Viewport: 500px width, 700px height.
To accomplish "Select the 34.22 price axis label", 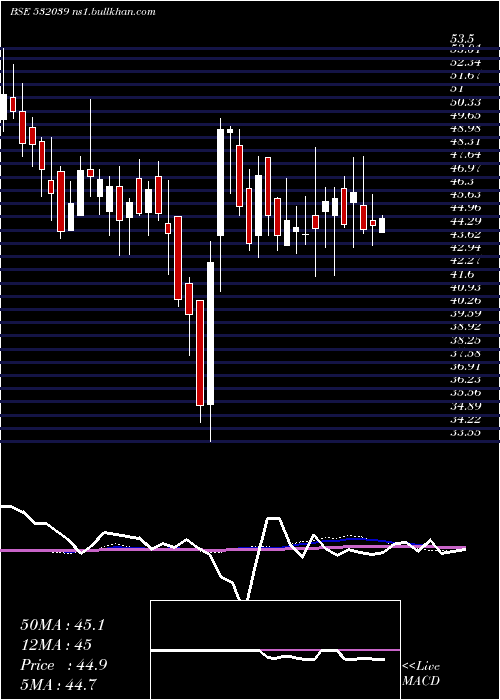I will (466, 419).
